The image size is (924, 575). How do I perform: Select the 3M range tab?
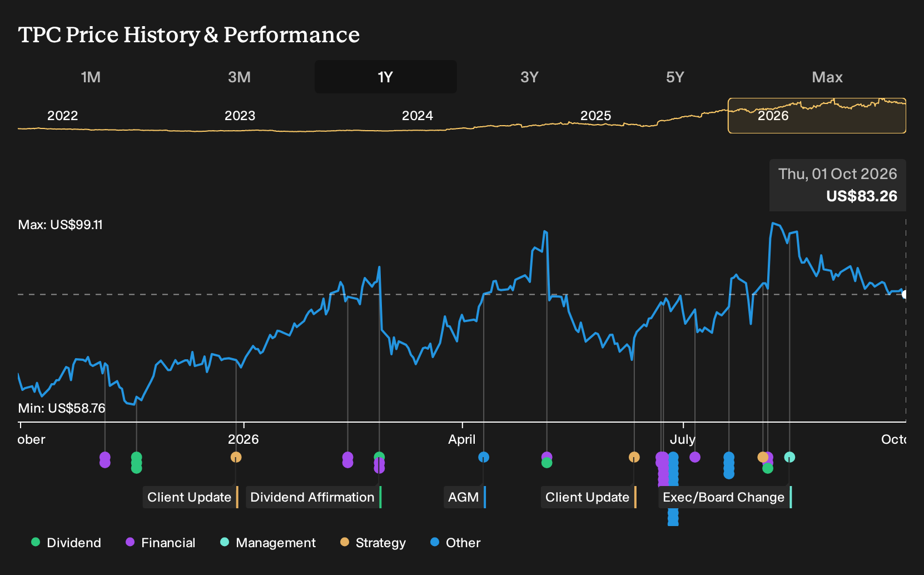239,77
